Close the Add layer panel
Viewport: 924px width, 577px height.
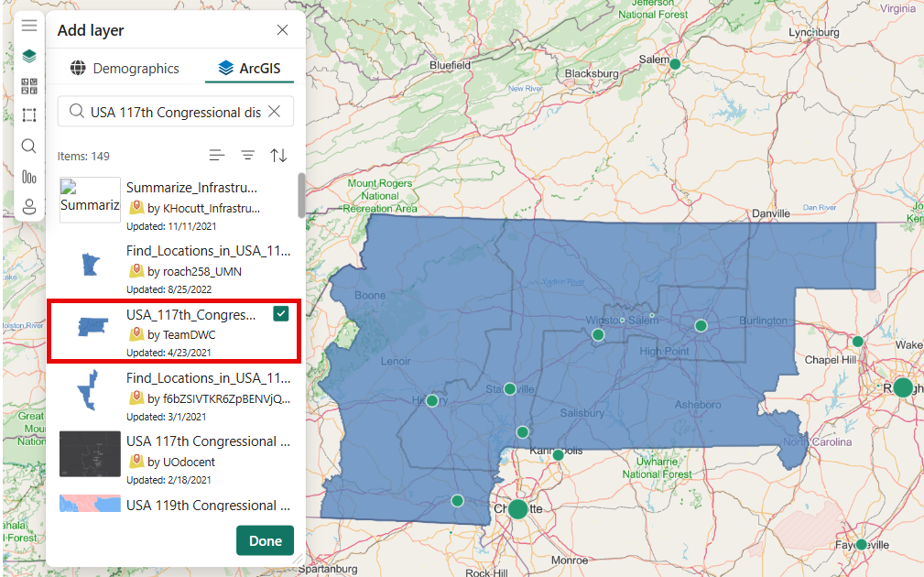[x=282, y=29]
